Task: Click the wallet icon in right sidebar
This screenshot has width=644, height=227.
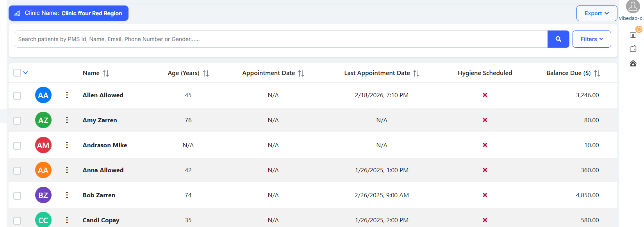Action: pos(633,49)
